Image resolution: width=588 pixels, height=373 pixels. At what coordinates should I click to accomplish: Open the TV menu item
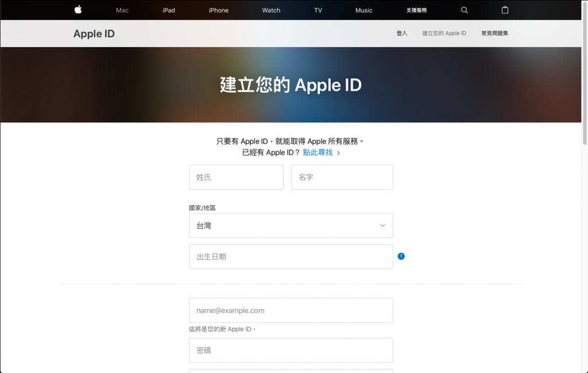(x=318, y=10)
